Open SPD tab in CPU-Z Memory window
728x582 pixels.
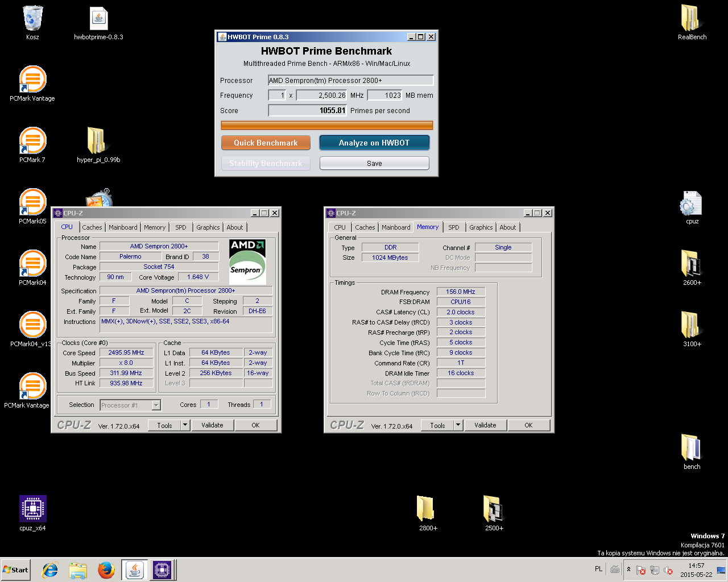pos(453,227)
